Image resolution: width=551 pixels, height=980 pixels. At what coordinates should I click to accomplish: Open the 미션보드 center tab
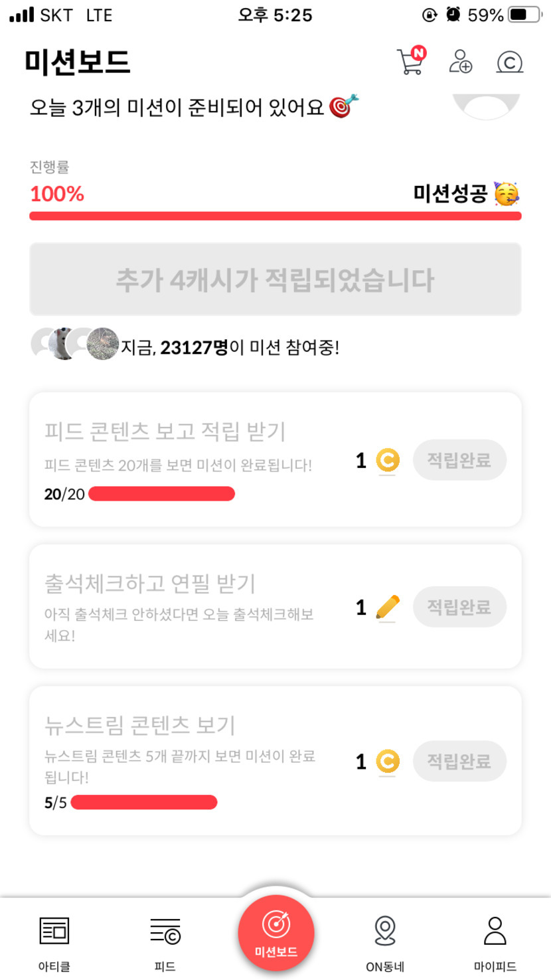coord(275,934)
